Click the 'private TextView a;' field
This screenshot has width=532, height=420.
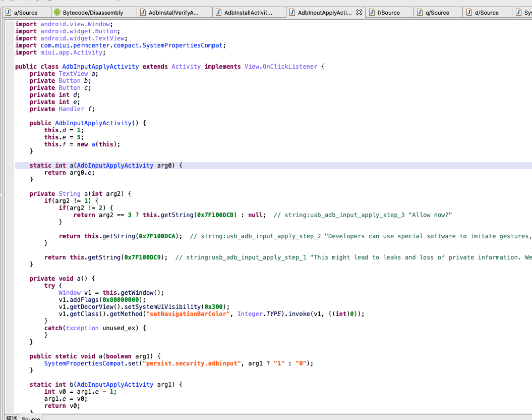click(64, 74)
